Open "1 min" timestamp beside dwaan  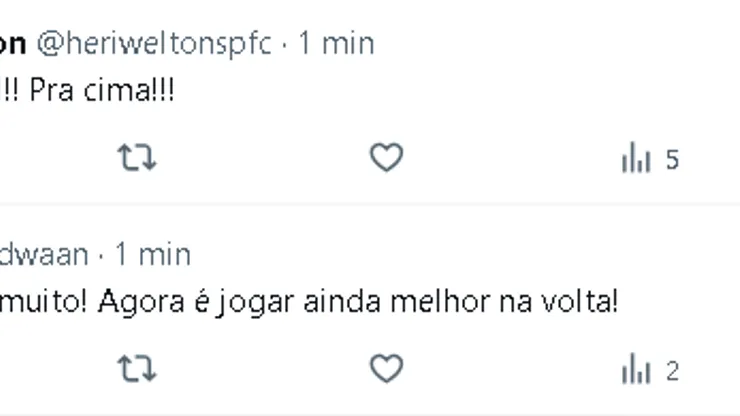pos(152,254)
